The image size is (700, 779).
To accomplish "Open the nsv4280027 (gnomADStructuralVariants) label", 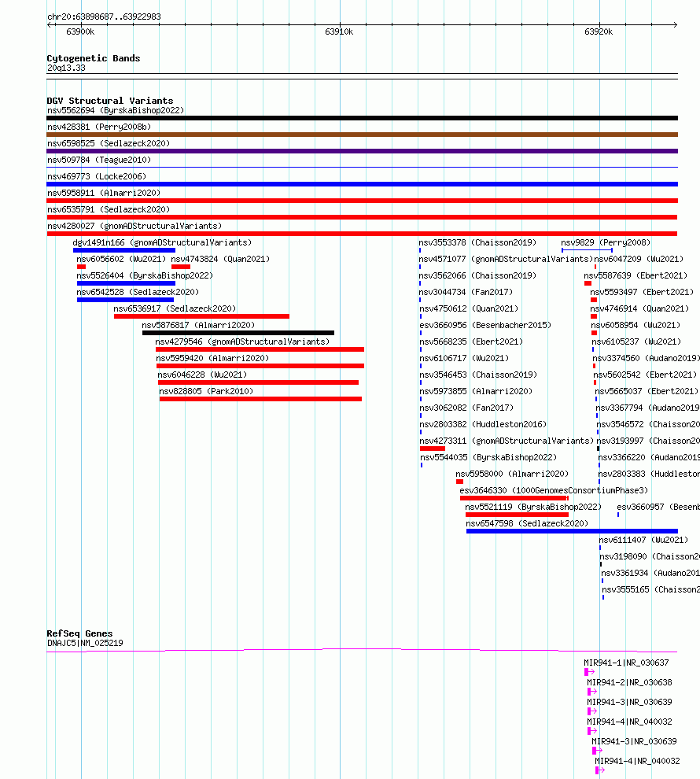I will coord(134,226).
